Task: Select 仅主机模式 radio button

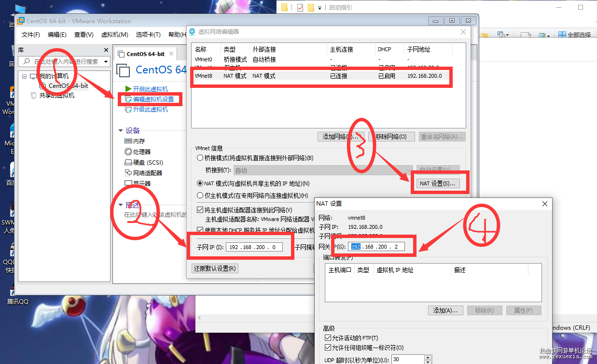Action: pyautogui.click(x=200, y=196)
